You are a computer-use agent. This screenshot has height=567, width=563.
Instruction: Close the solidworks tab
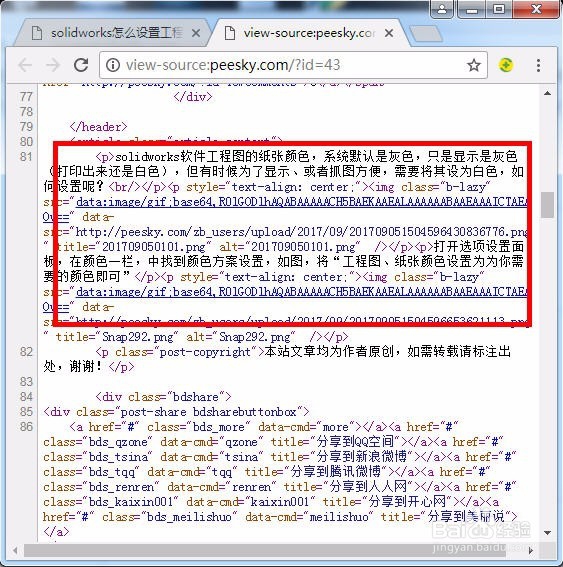coord(196,33)
